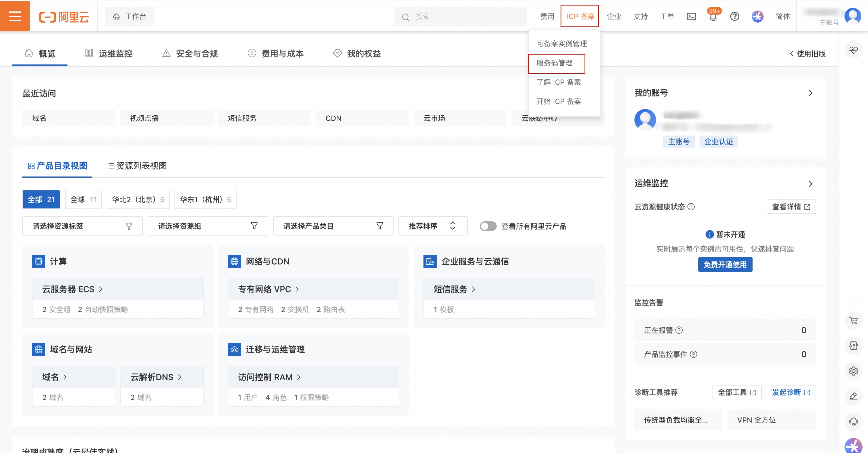Open 费用 menu in top bar
The width and height of the screenshot is (868, 453).
(547, 16)
